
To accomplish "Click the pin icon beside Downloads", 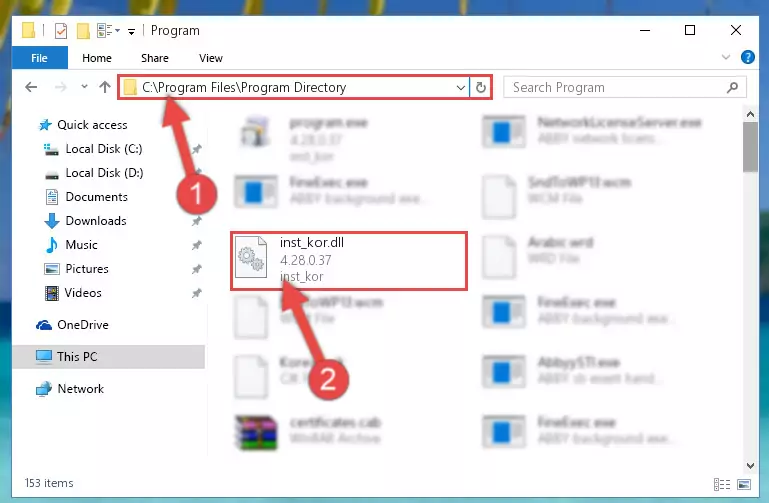I will pyautogui.click(x=197, y=221).
